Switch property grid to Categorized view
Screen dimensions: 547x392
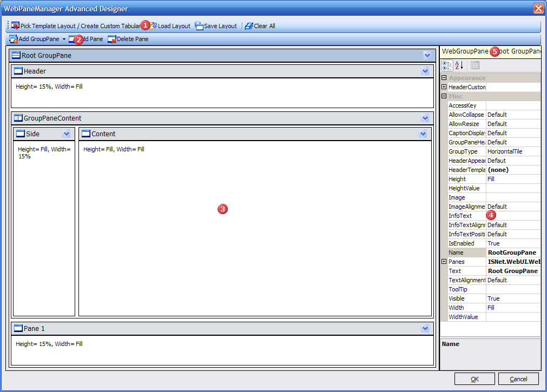pos(447,65)
